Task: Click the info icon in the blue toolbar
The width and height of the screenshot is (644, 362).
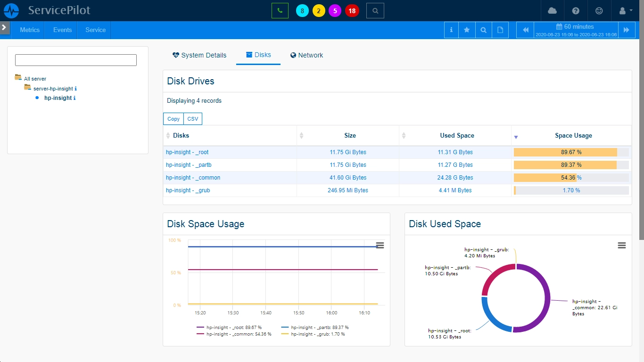Action: (451, 30)
